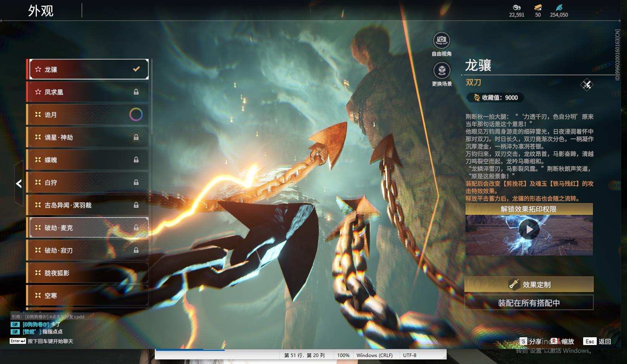Click the gold ingot currency icon
The width and height of the screenshot is (627, 364).
pyautogui.click(x=538, y=7)
